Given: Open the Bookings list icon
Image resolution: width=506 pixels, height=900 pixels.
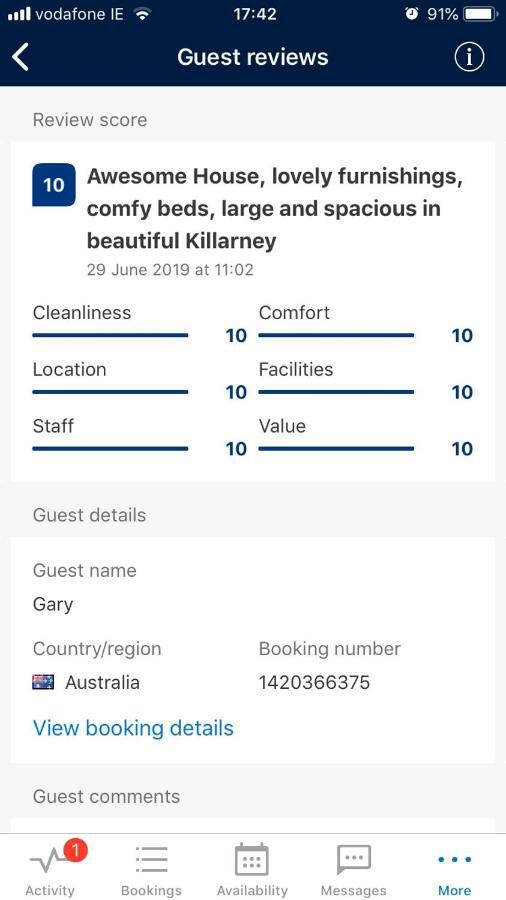Looking at the screenshot, I should [x=151, y=860].
